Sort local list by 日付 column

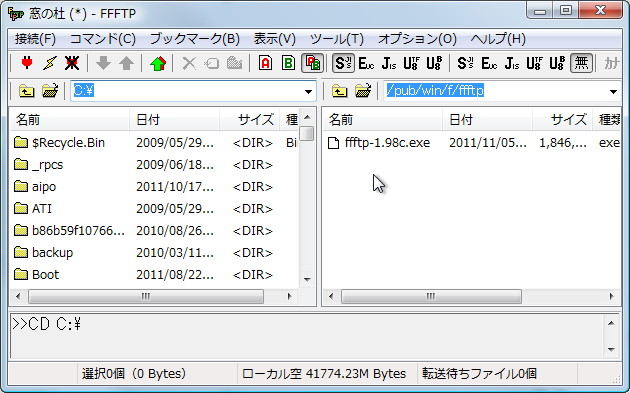174,119
